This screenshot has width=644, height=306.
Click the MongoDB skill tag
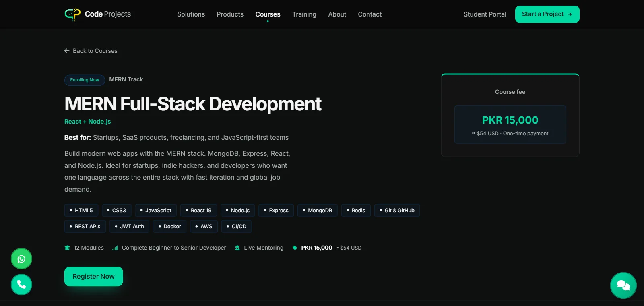click(x=318, y=210)
